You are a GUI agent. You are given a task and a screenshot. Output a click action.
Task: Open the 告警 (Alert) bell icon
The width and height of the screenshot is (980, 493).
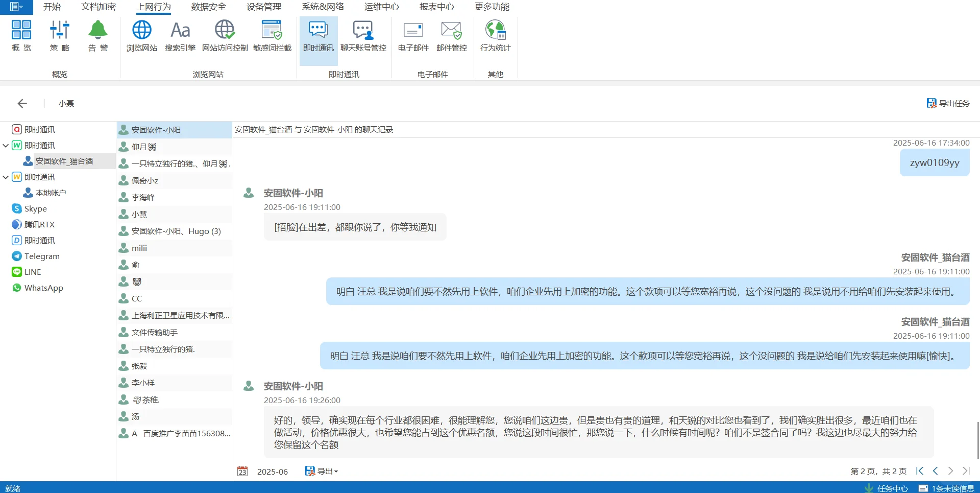[x=97, y=35]
